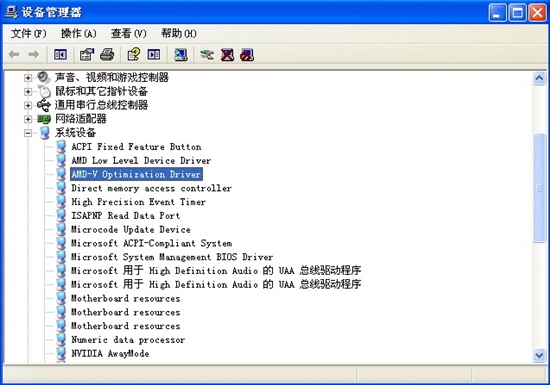Select Microsoft System Management BIOS Driver
The image size is (550, 385).
[172, 257]
